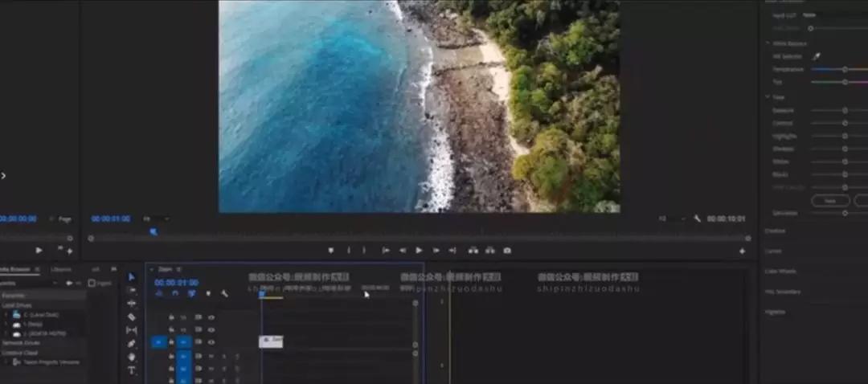Toggle lock on the top video track
The height and width of the screenshot is (384, 868).
coord(172,317)
